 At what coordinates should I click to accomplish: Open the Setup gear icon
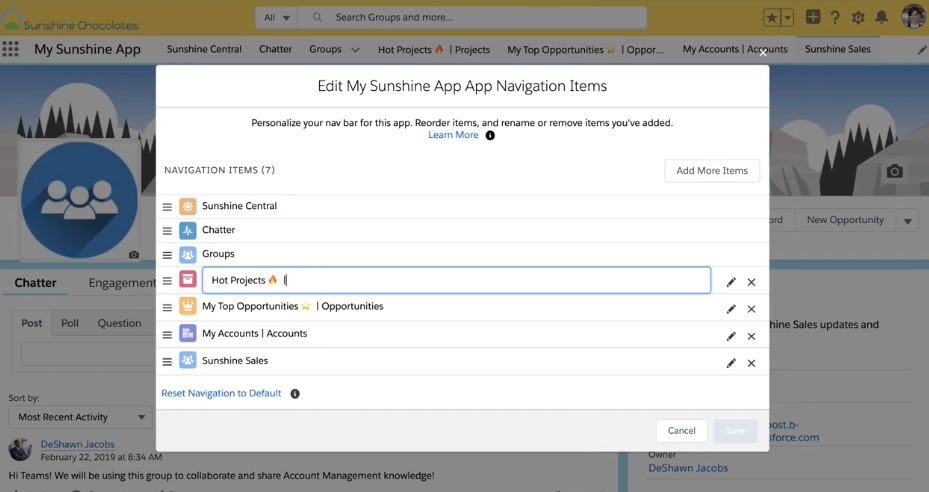click(x=858, y=18)
